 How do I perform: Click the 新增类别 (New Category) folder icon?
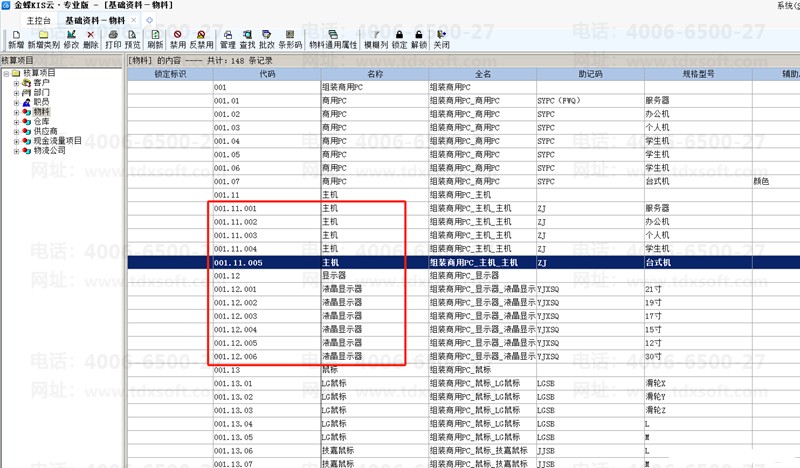(43, 39)
